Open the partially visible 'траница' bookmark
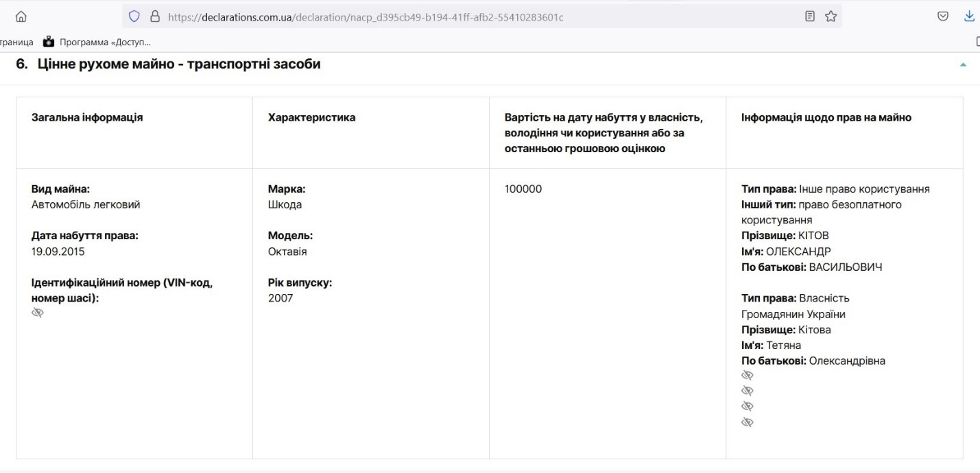The image size is (980, 473). click(16, 42)
